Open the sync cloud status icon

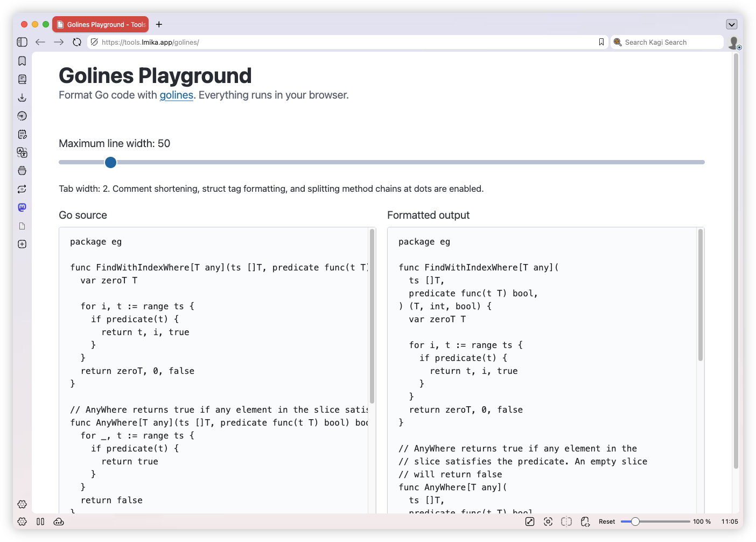[59, 522]
